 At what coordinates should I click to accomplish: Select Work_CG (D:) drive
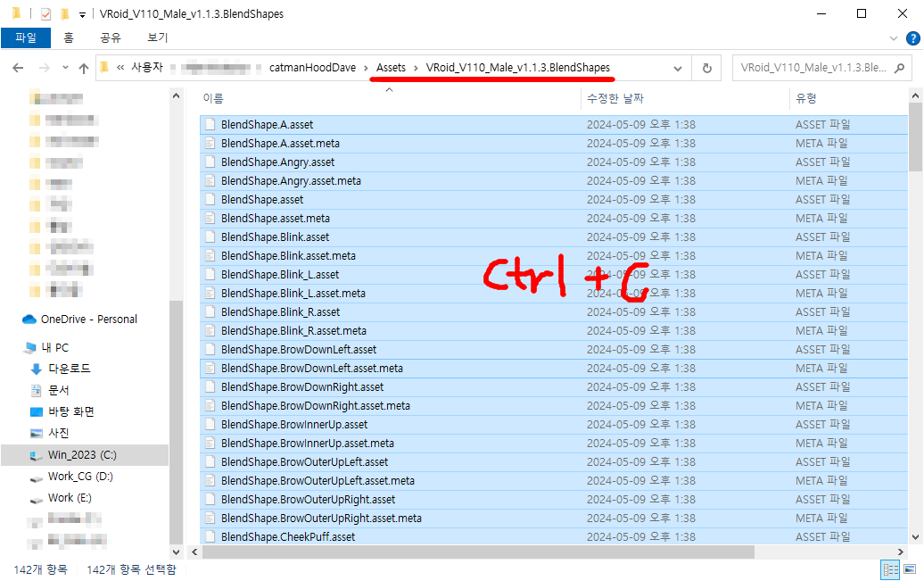coord(80,477)
